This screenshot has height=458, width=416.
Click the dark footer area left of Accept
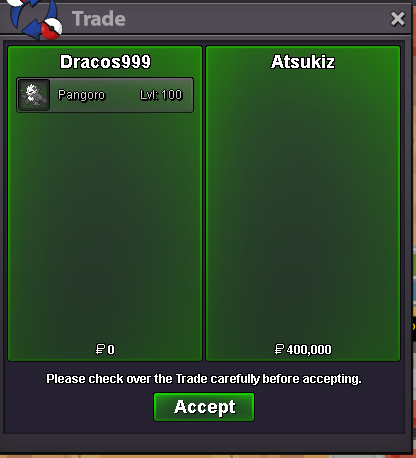[x=78, y=407]
